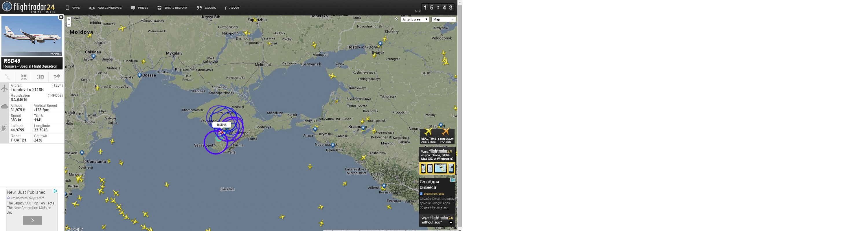Open the Legacy 500 ad headline

coord(26,192)
